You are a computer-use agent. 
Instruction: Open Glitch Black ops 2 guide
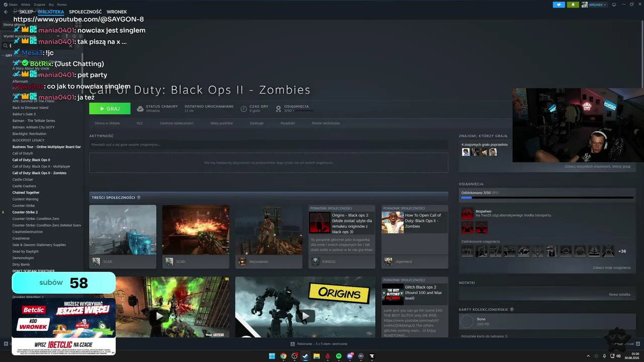coord(415,307)
